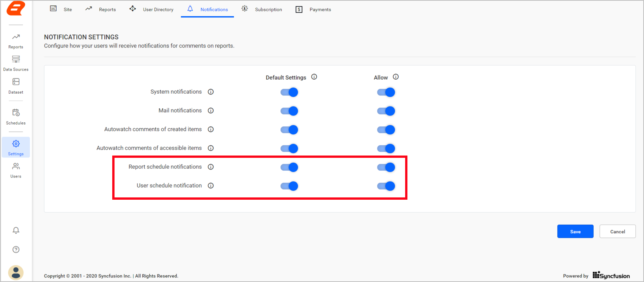Toggle Autowatch accessible items Allow switch

(386, 148)
